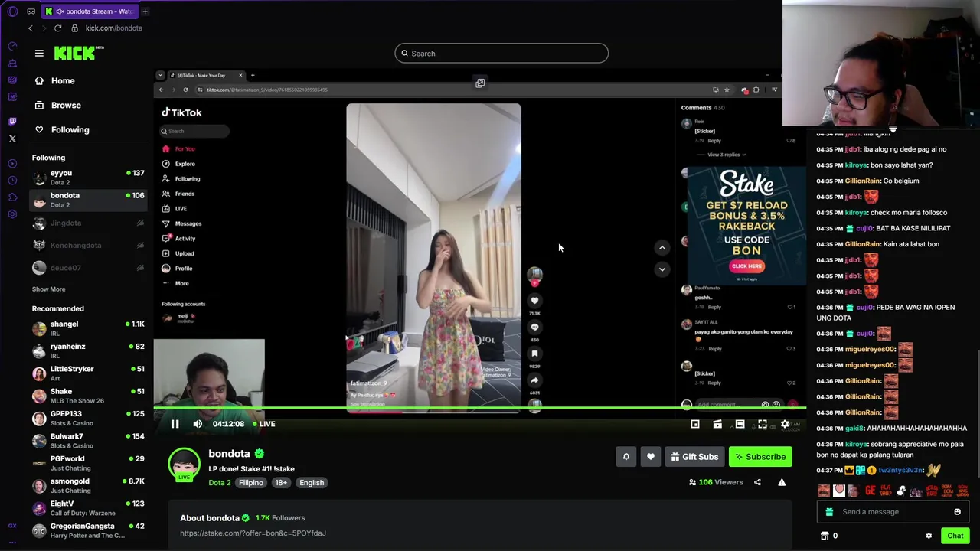Focus the Send a message field
Viewport: 980px width, 551px height.
892,512
